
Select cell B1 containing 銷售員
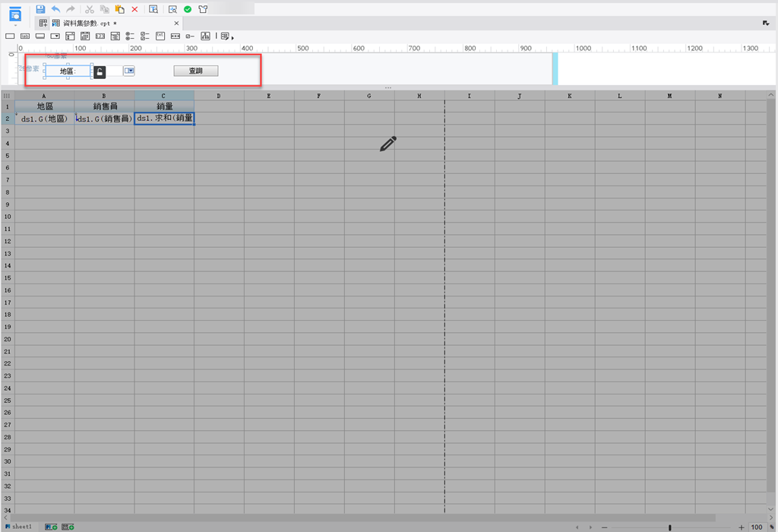point(104,106)
